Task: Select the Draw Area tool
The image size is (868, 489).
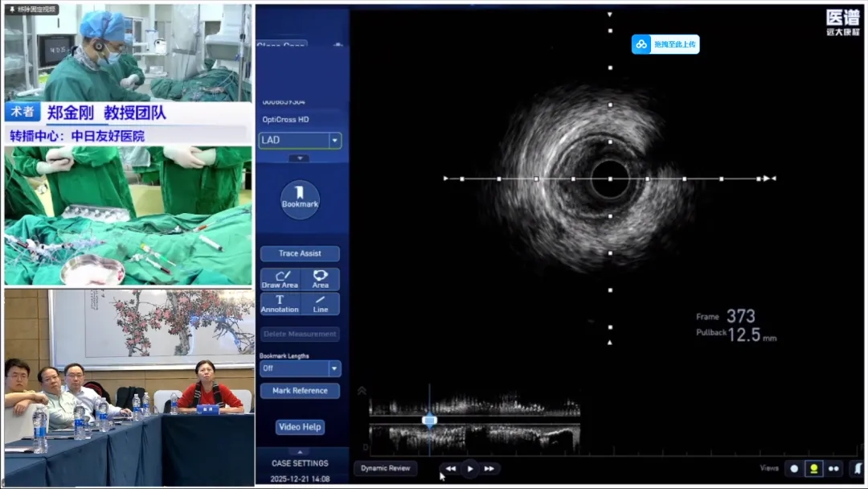Action: pyautogui.click(x=280, y=279)
